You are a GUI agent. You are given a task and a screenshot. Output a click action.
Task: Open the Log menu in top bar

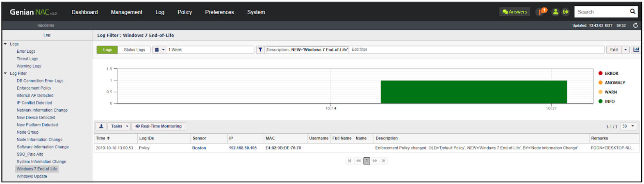click(160, 12)
